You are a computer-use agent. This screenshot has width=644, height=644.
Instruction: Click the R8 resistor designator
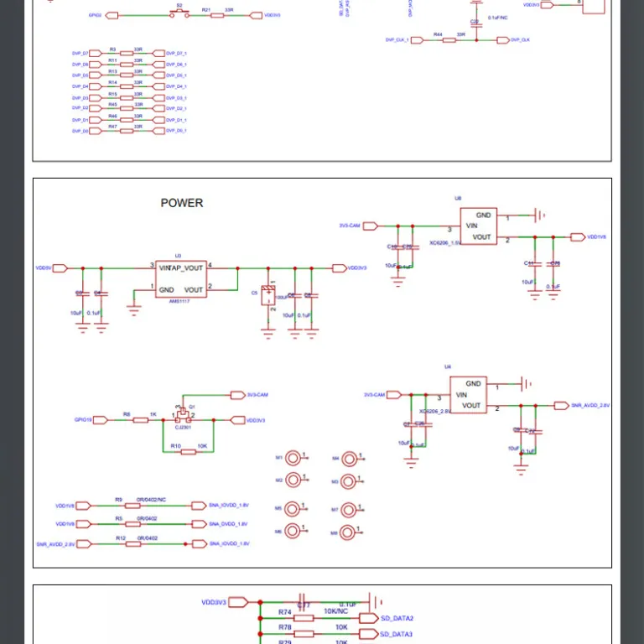127,415
